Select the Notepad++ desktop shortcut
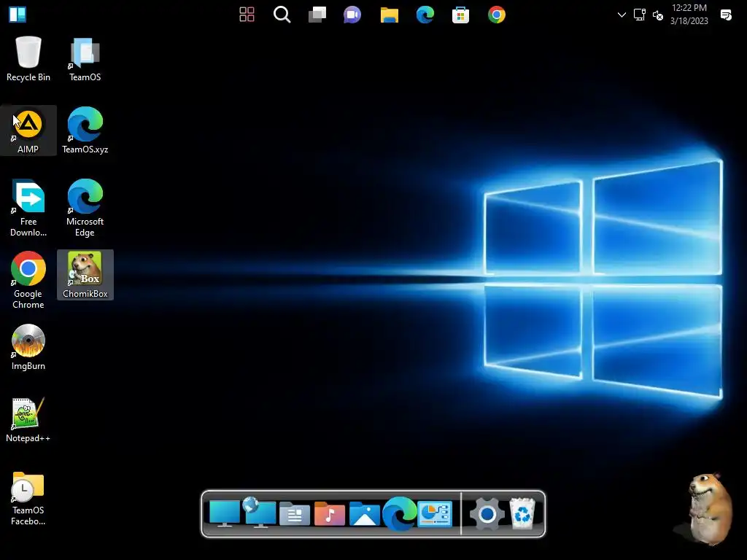 tap(28, 419)
